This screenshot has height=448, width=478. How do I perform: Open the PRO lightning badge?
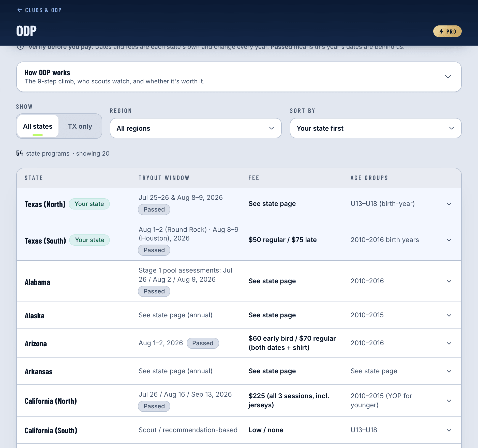pyautogui.click(x=447, y=31)
